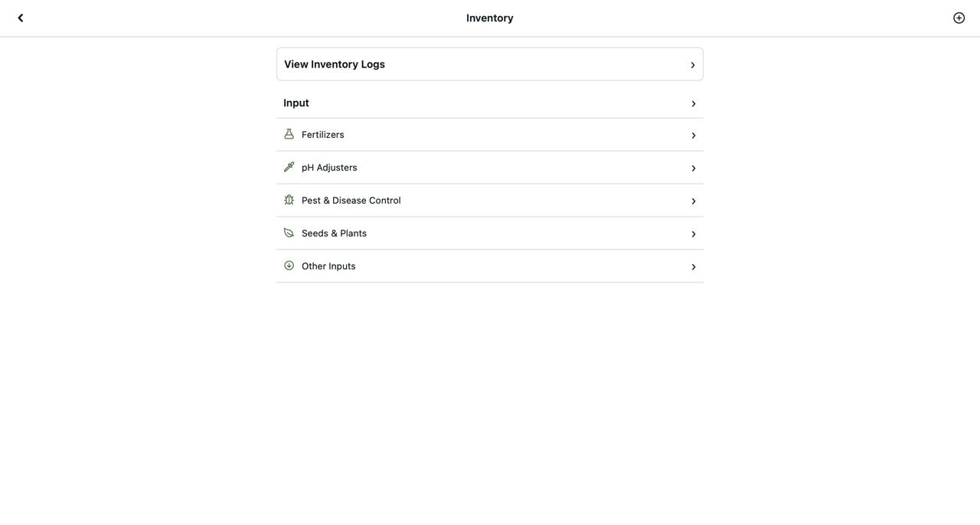Go back using the top-left arrow
Image resolution: width=980 pixels, height=525 pixels.
21,18
